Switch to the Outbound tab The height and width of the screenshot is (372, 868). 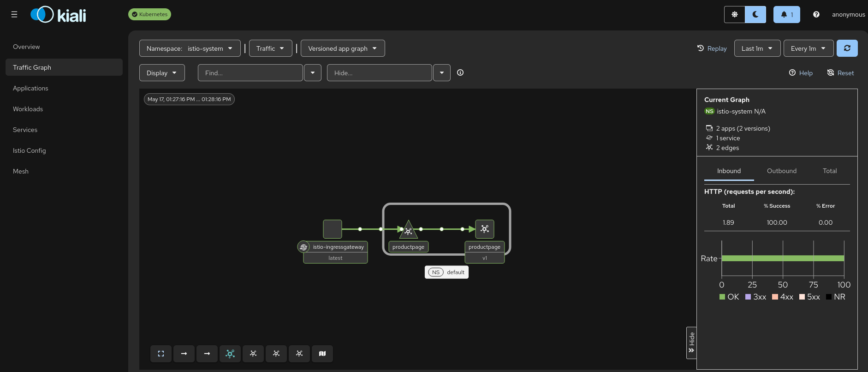tap(782, 171)
